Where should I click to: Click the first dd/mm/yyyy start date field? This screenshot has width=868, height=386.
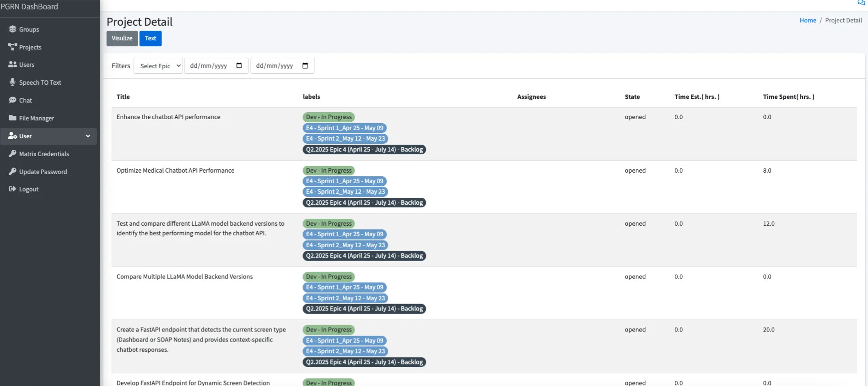[209, 66]
